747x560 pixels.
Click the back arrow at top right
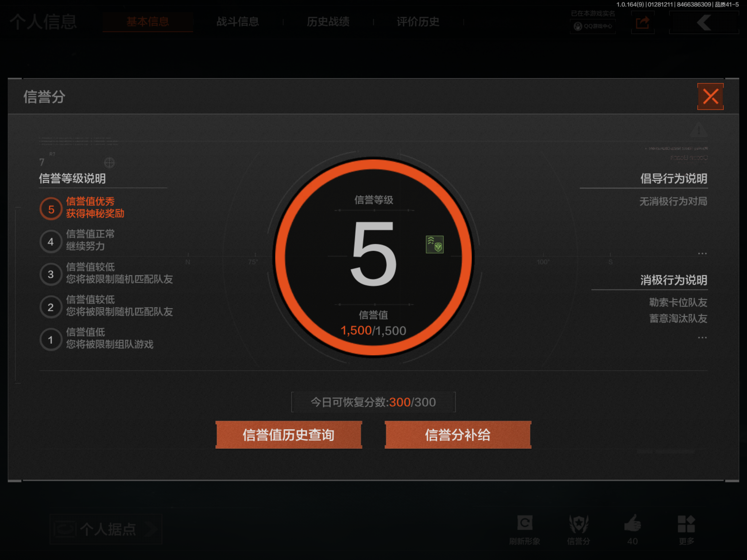click(x=704, y=23)
